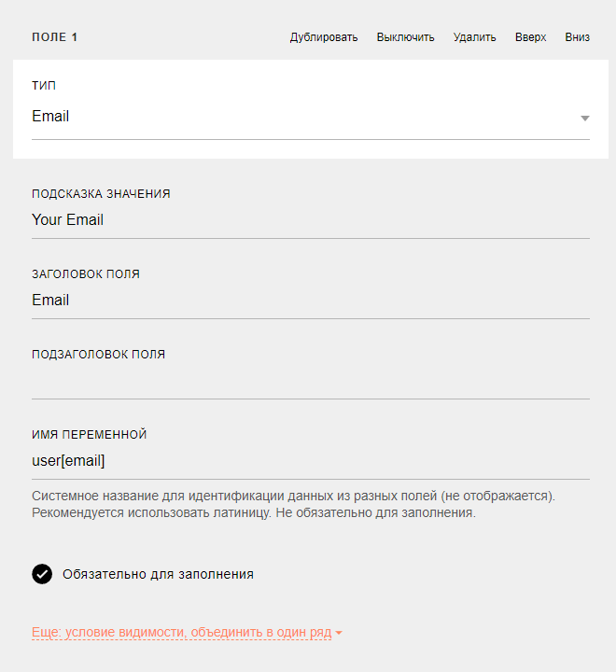This screenshot has height=672, width=616.
Task: Focus the user[email] variable name field
Action: 311,461
